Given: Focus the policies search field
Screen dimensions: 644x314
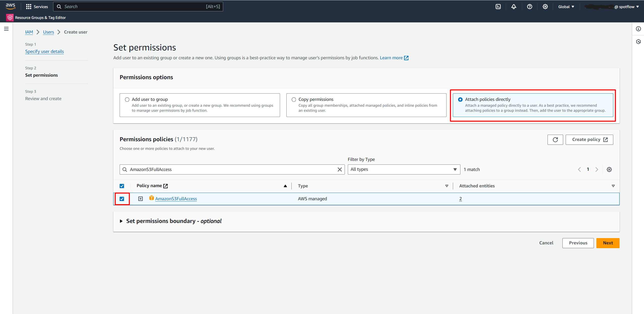Looking at the screenshot, I should click(x=232, y=169).
